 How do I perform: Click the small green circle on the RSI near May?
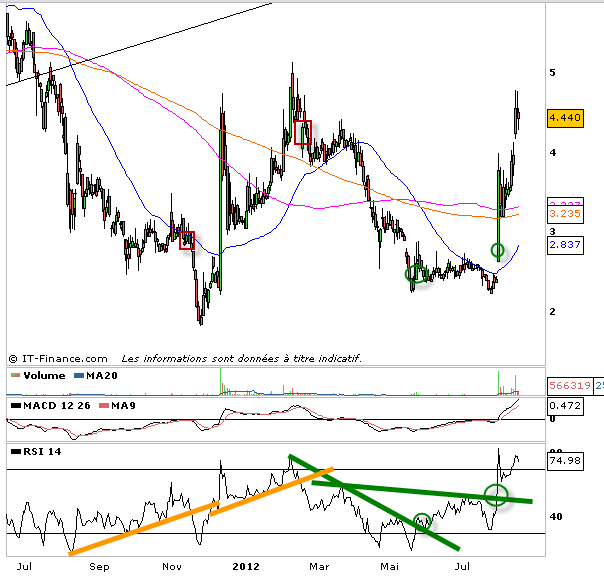click(x=422, y=520)
